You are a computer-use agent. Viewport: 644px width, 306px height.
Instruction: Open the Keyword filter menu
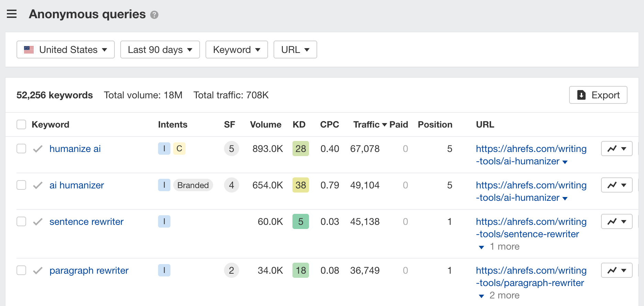pyautogui.click(x=236, y=50)
